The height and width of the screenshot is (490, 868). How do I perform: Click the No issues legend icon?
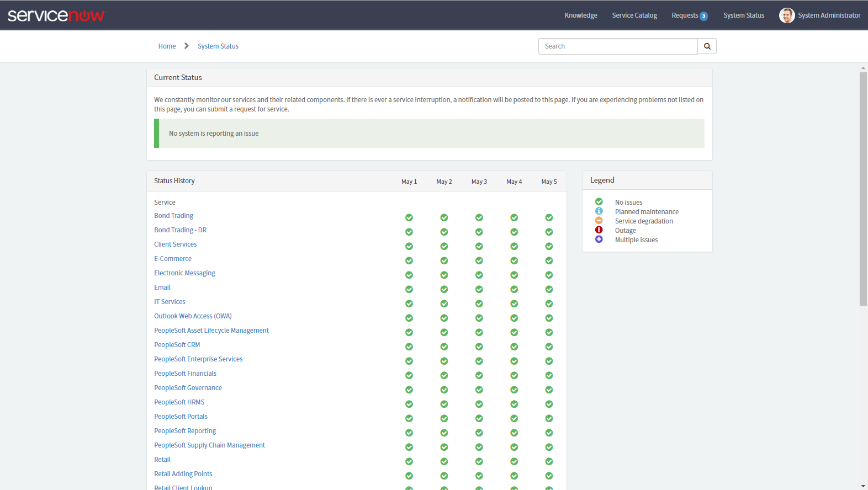[x=599, y=202]
